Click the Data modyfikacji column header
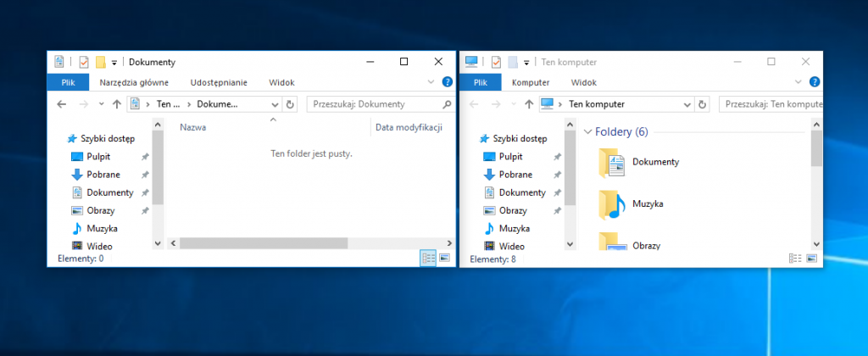 point(409,127)
